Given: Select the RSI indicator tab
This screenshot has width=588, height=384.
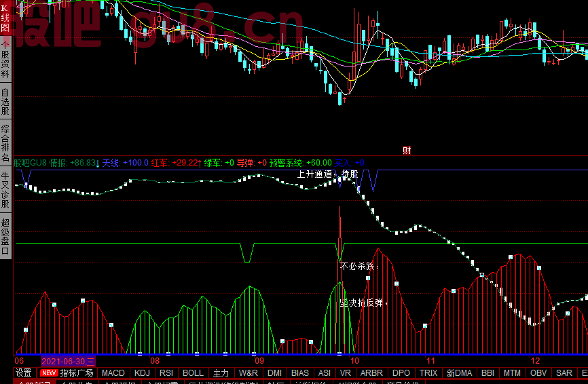Looking at the screenshot, I should tap(166, 372).
